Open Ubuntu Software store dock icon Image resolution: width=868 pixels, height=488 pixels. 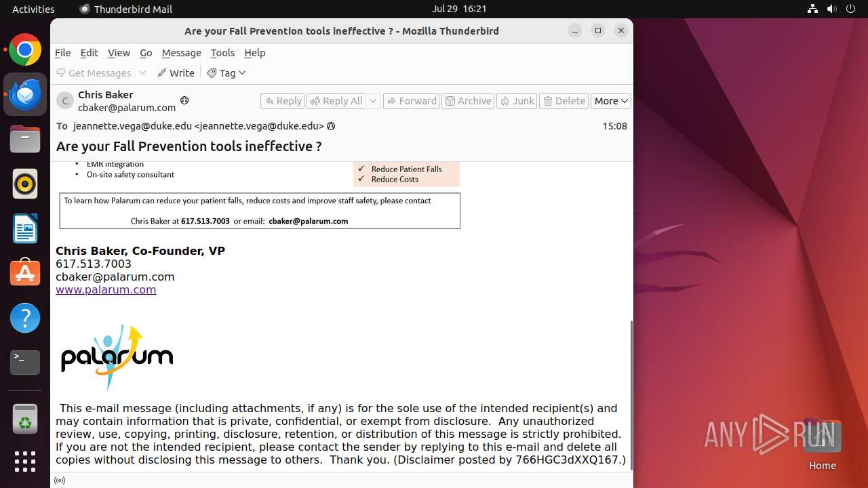click(25, 273)
